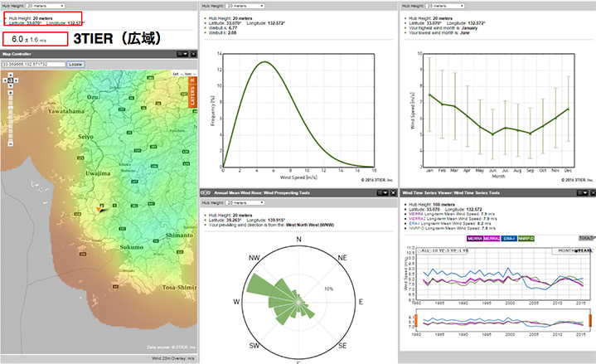Click the Seiyo city label on map
Screen dimensions: 596x364
(x=85, y=137)
